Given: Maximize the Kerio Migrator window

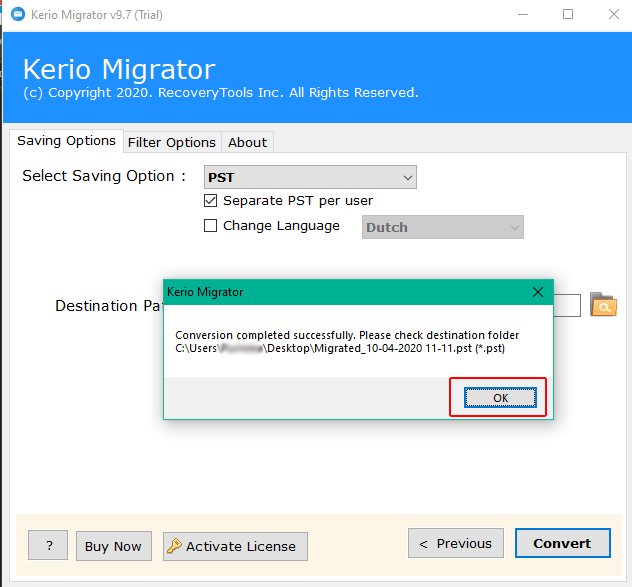Looking at the screenshot, I should (x=568, y=15).
